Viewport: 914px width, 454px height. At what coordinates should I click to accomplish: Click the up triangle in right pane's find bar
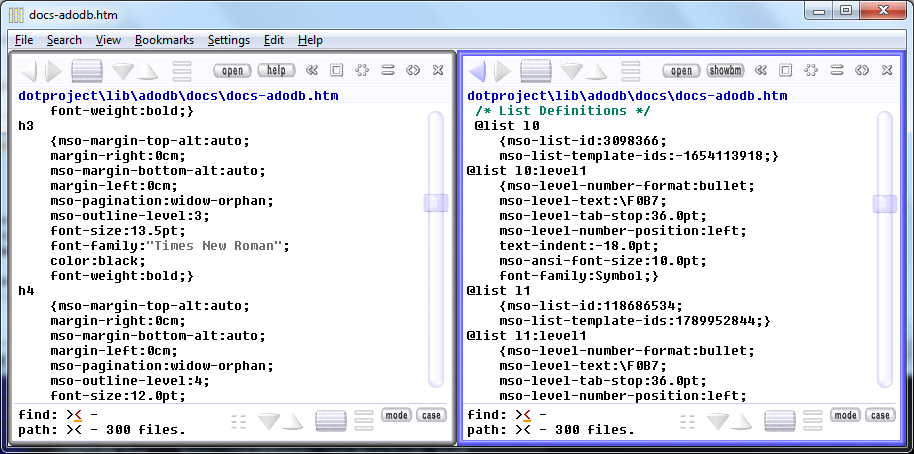pos(742,422)
